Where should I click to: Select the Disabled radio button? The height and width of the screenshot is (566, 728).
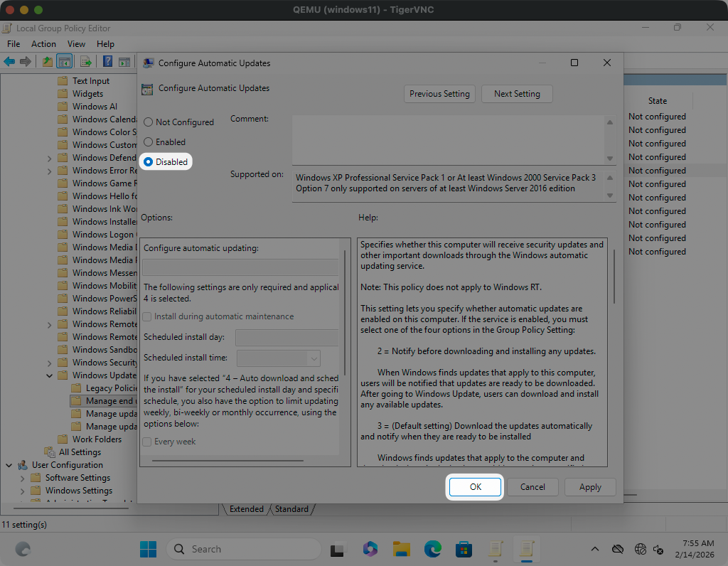tap(149, 162)
